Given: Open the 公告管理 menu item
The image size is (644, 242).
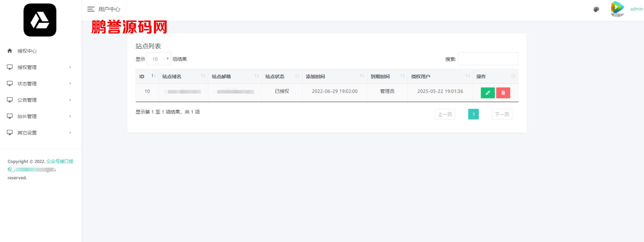Looking at the screenshot, I should click(27, 100).
